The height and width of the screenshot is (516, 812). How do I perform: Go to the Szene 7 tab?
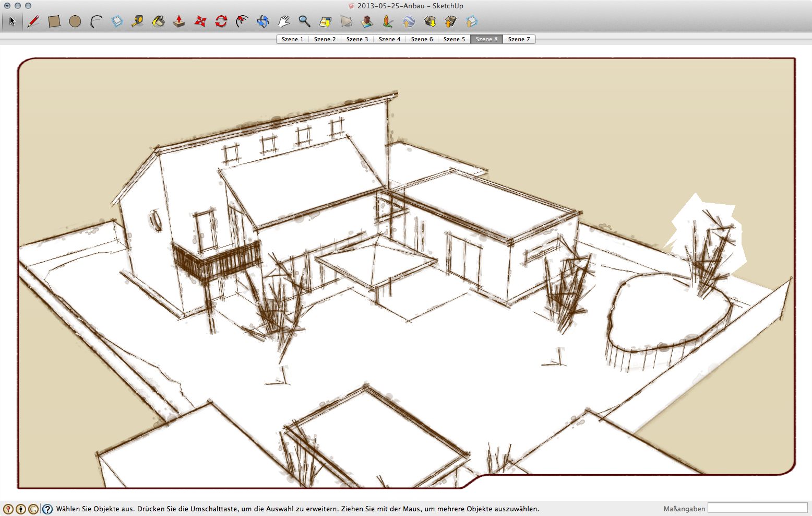point(519,39)
